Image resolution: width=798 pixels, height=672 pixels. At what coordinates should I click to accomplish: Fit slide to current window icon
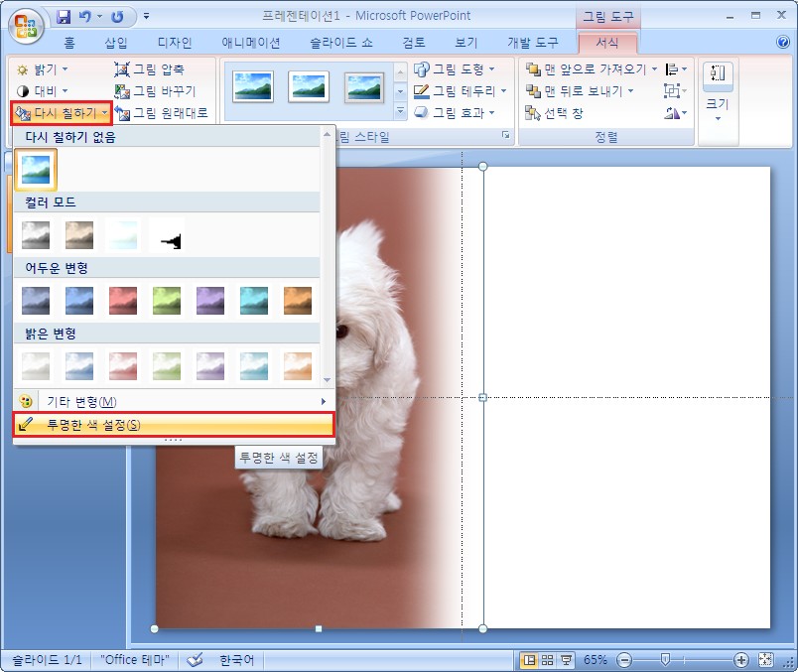765,660
